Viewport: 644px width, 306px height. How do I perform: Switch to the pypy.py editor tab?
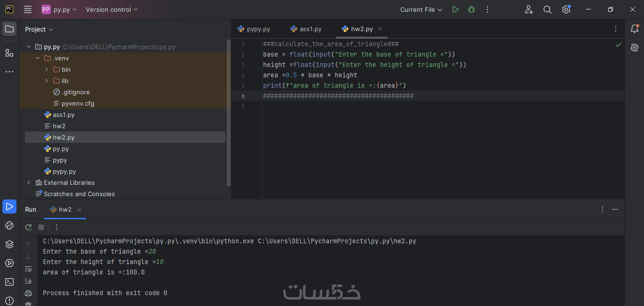point(254,29)
